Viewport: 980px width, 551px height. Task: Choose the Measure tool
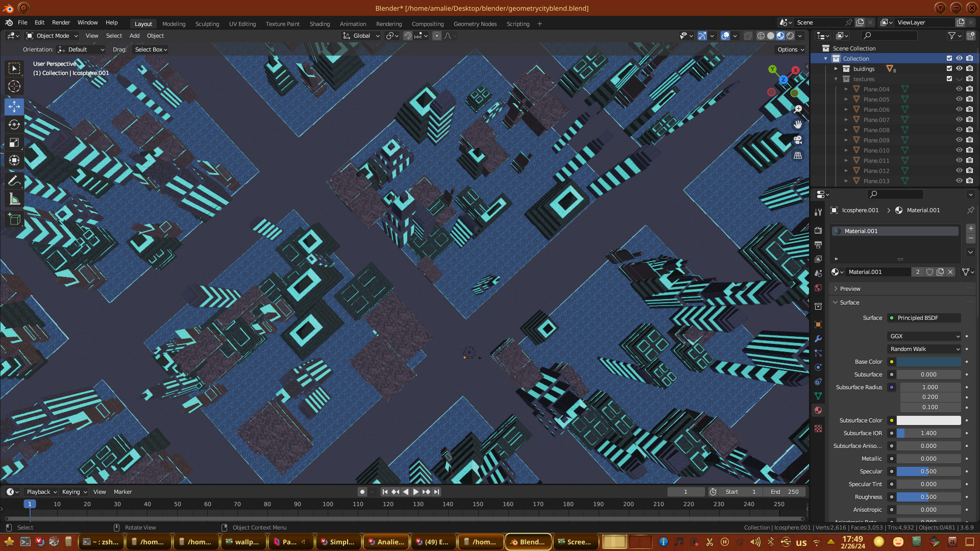pyautogui.click(x=14, y=199)
